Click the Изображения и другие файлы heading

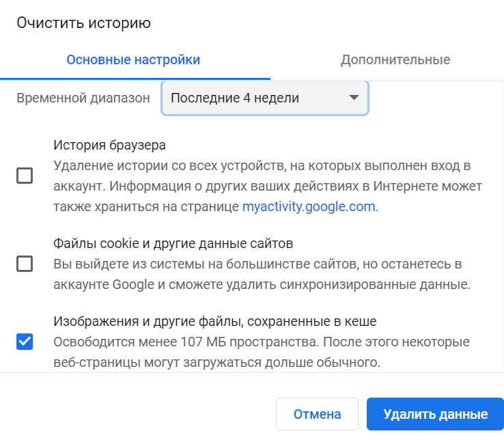click(x=214, y=321)
